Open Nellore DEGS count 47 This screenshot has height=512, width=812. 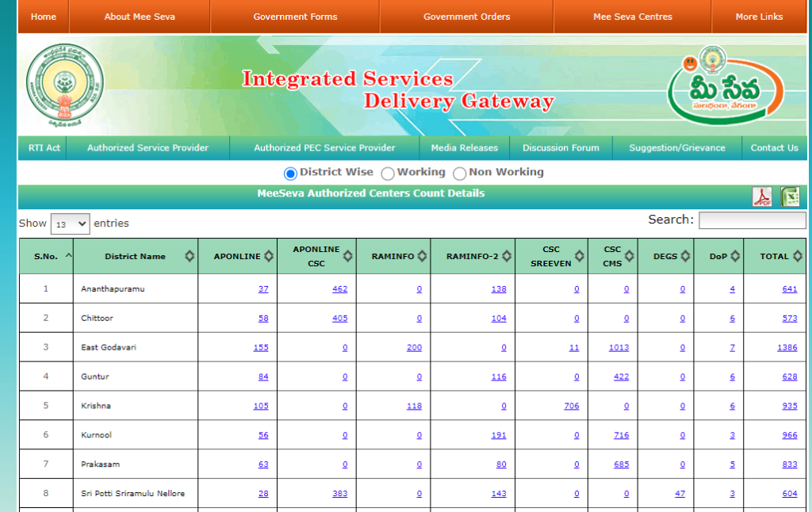point(680,493)
